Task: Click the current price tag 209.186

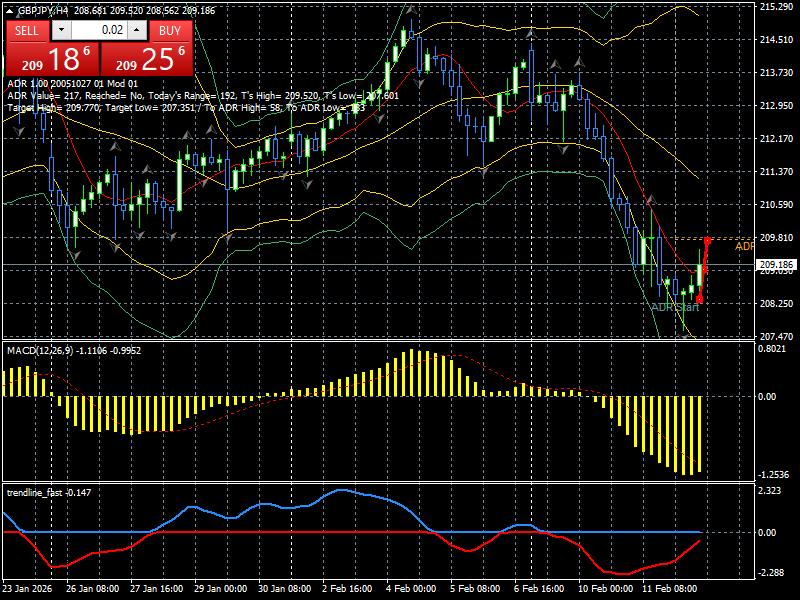Action: tap(776, 264)
